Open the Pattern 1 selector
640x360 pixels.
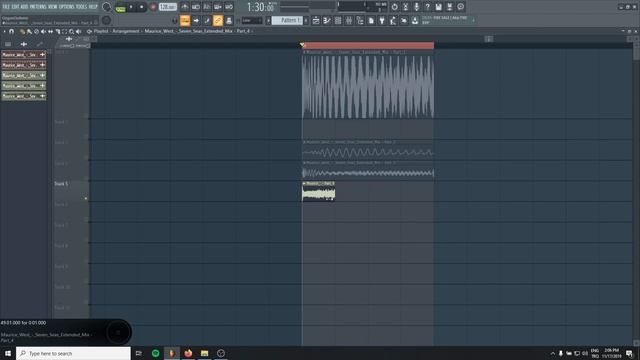(287, 20)
